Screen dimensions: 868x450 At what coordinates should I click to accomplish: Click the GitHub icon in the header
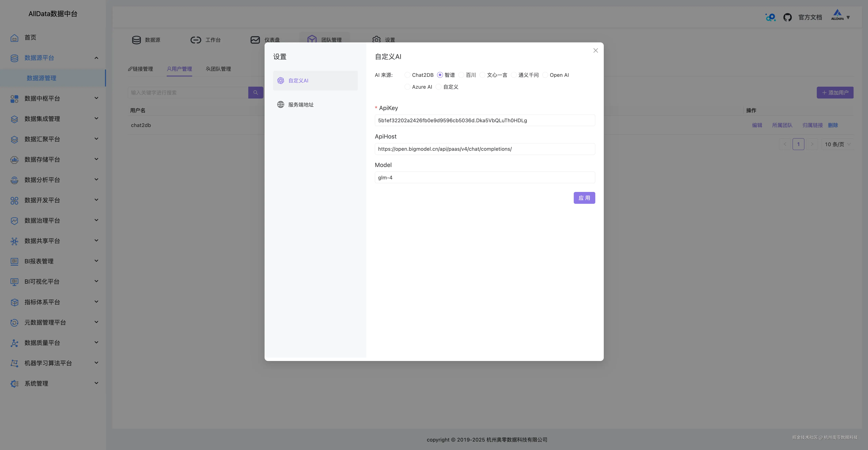click(x=787, y=17)
